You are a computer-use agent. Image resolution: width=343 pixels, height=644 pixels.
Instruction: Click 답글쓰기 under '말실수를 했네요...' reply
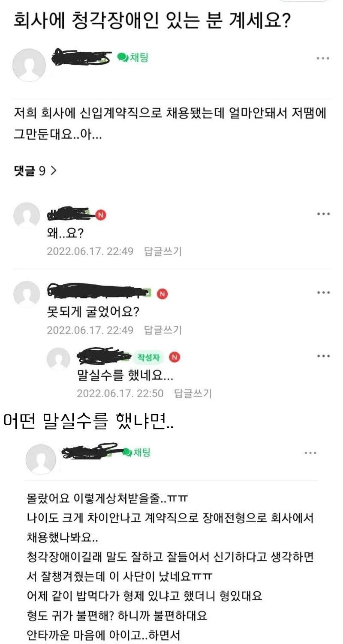tap(193, 393)
